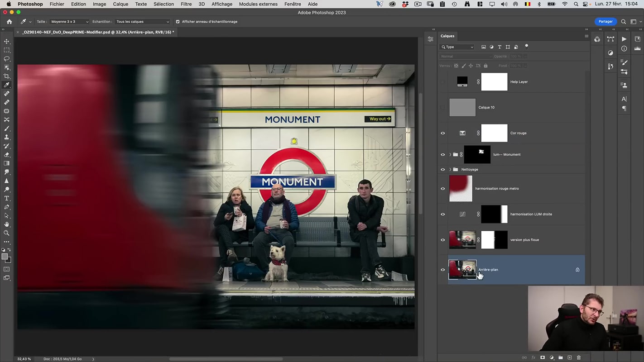Image resolution: width=644 pixels, height=362 pixels.
Task: Select the Clone Stamp tool
Action: coord(7,137)
